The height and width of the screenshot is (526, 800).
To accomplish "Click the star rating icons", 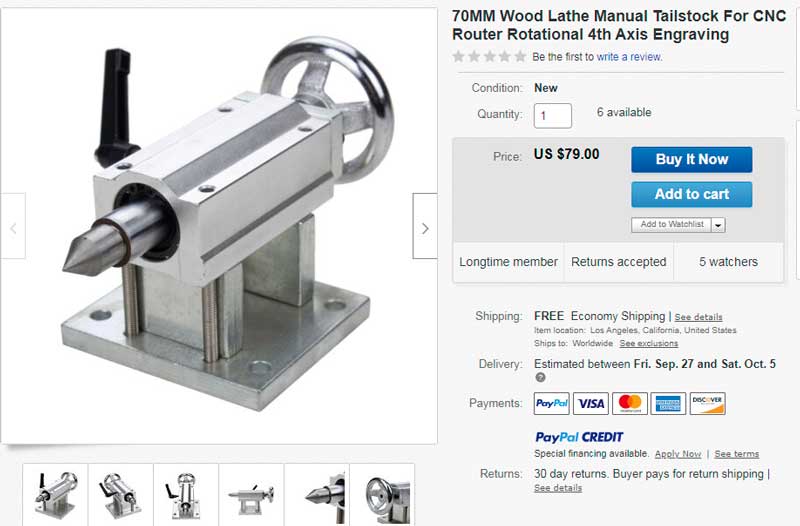I will (489, 57).
